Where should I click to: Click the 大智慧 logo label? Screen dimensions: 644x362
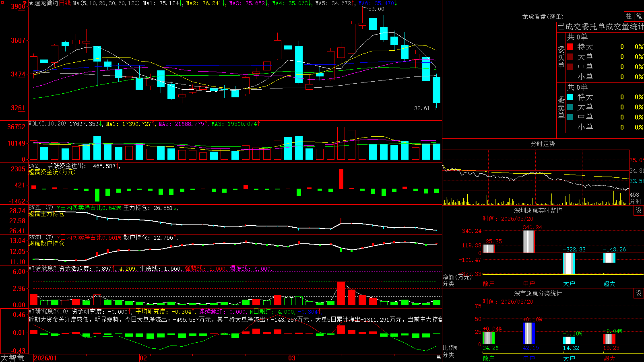12,358
